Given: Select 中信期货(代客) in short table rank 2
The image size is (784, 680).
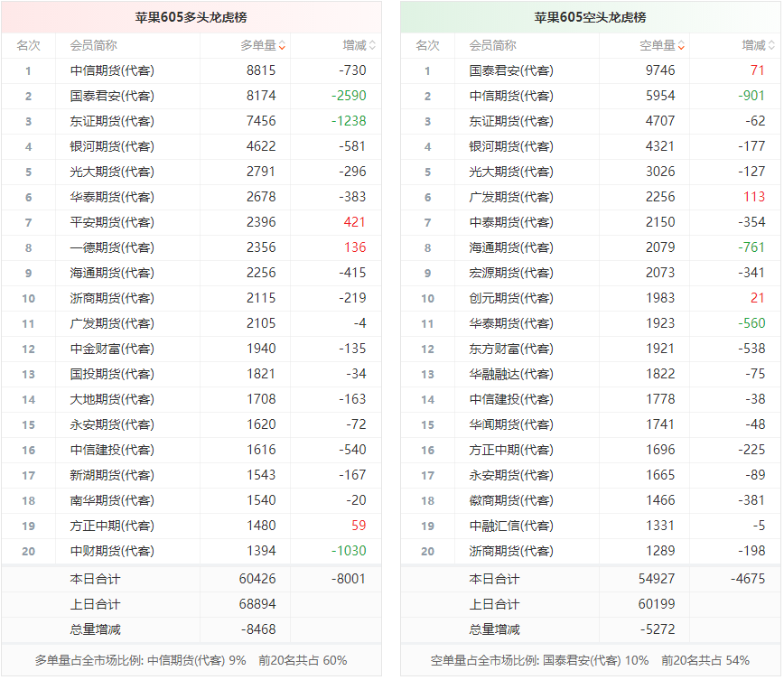Looking at the screenshot, I should (511, 96).
